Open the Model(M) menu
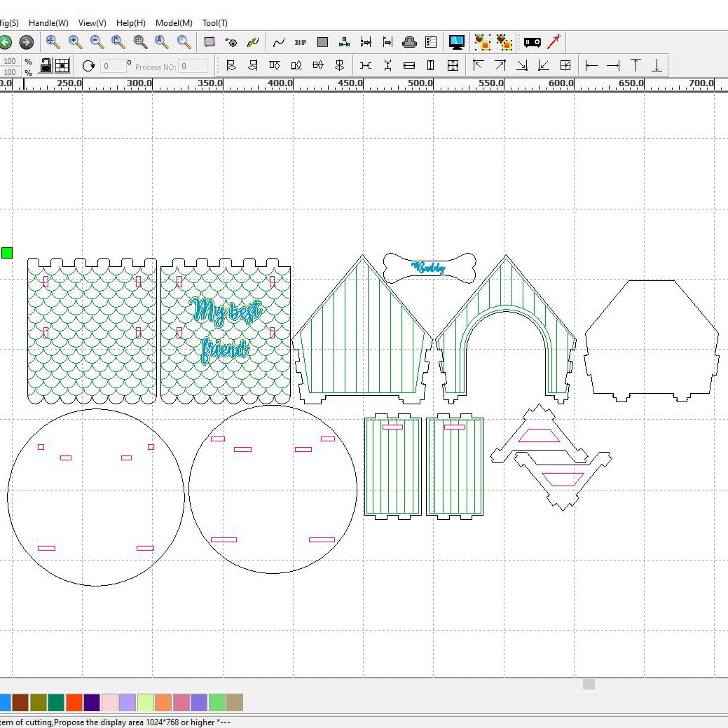The height and width of the screenshot is (728, 728). tap(174, 23)
